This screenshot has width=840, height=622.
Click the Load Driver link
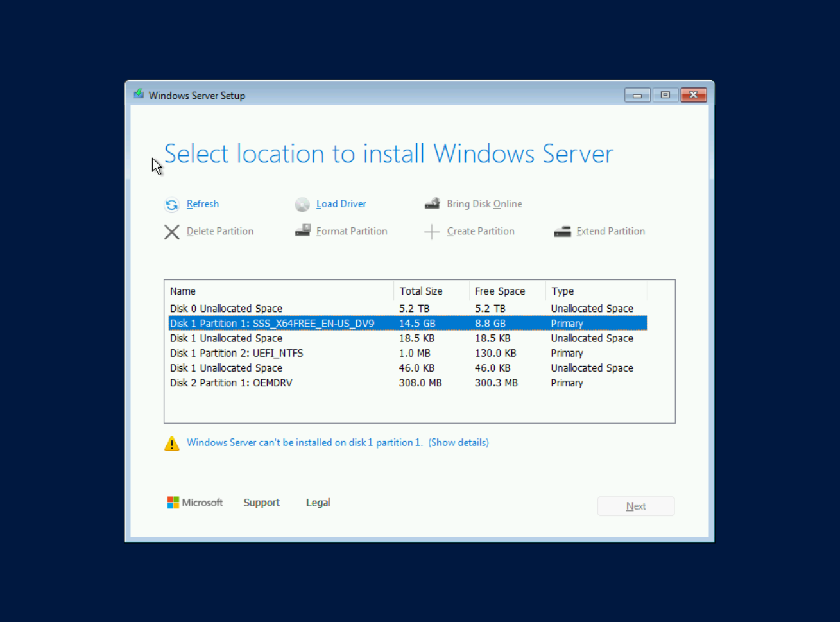tap(341, 204)
